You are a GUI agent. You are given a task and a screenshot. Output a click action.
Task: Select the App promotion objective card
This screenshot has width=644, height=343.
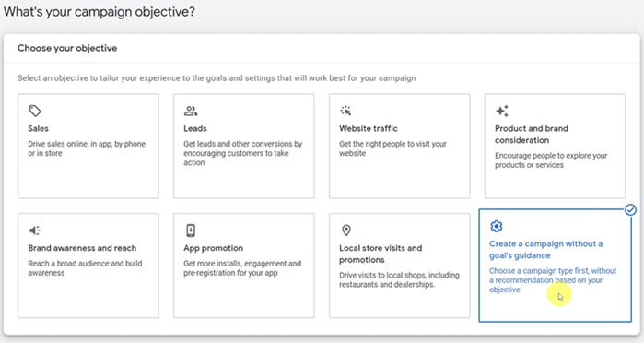[244, 266]
